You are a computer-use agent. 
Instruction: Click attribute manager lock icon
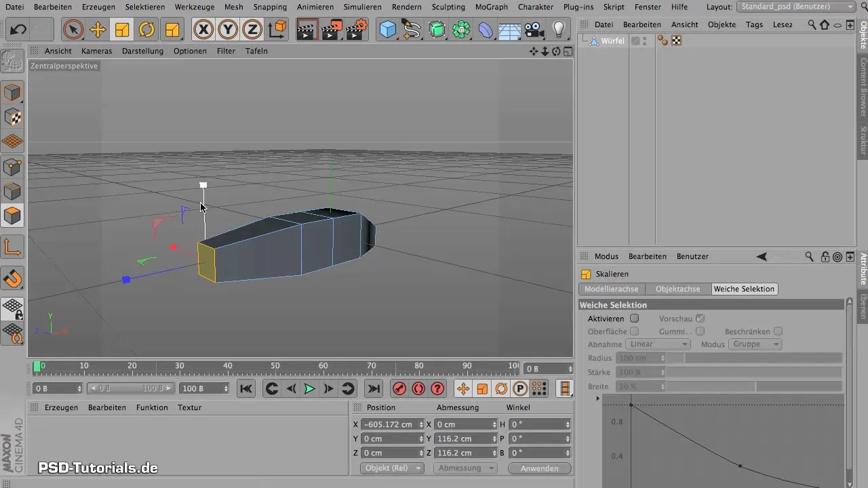pyautogui.click(x=825, y=256)
